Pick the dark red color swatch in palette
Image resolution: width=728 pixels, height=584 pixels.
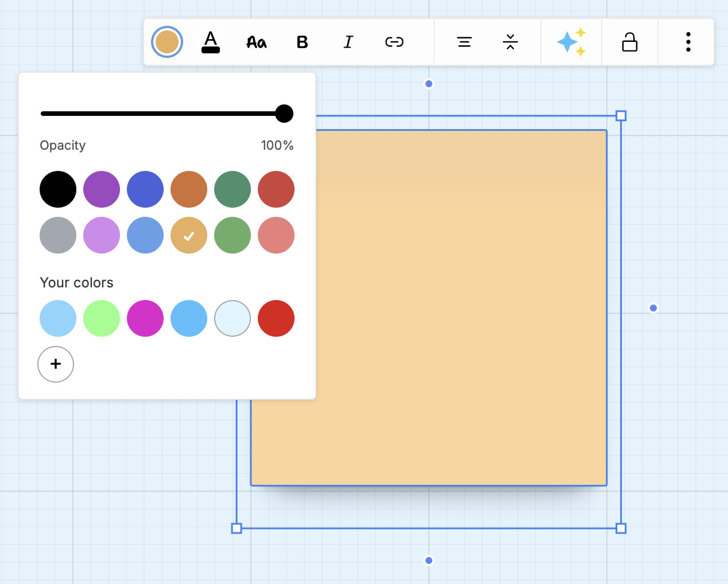(x=276, y=189)
